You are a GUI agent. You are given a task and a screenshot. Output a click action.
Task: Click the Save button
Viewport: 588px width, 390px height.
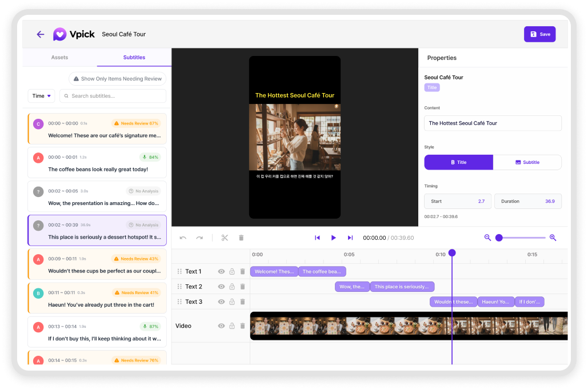point(539,34)
